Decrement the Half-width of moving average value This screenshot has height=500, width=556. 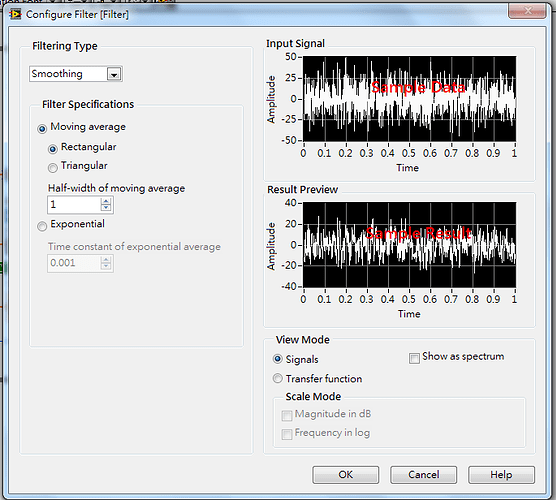106,208
